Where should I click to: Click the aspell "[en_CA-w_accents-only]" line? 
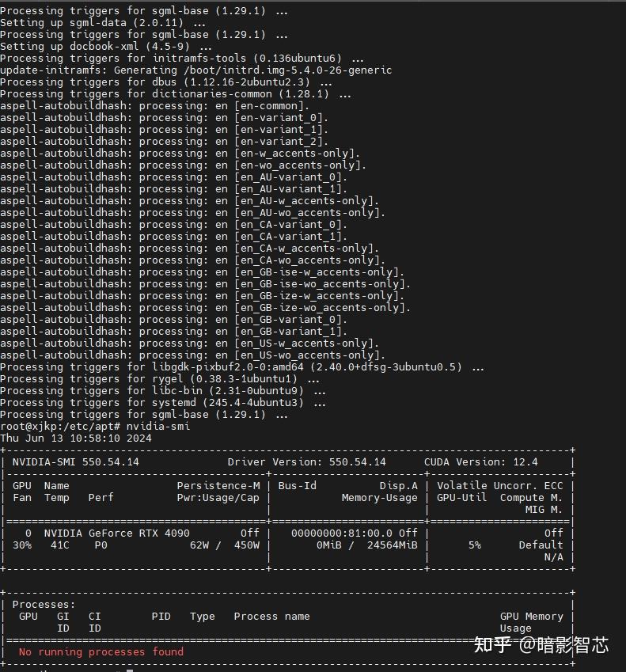[x=190, y=249]
